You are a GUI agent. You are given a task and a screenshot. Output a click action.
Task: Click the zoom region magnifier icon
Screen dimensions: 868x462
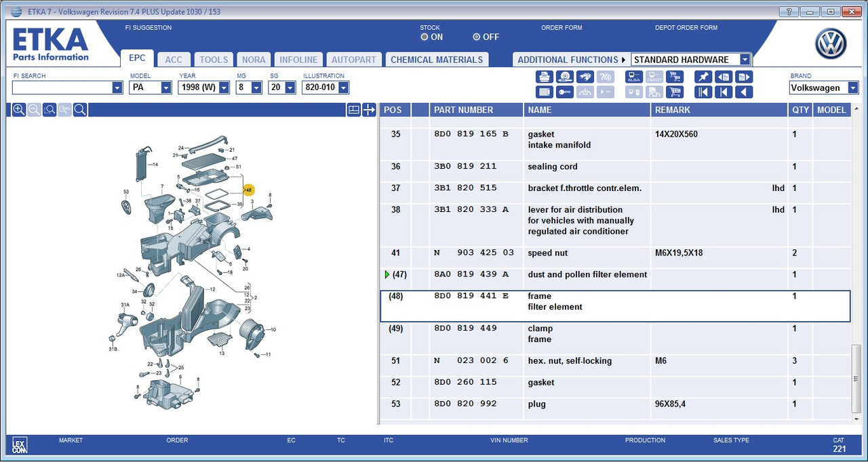(x=50, y=110)
